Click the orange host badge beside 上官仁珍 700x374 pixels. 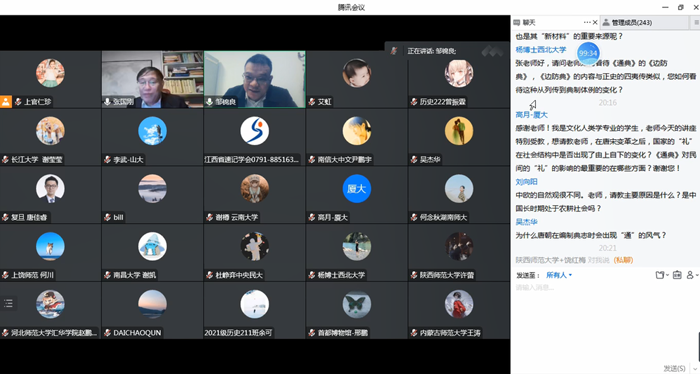6,101
